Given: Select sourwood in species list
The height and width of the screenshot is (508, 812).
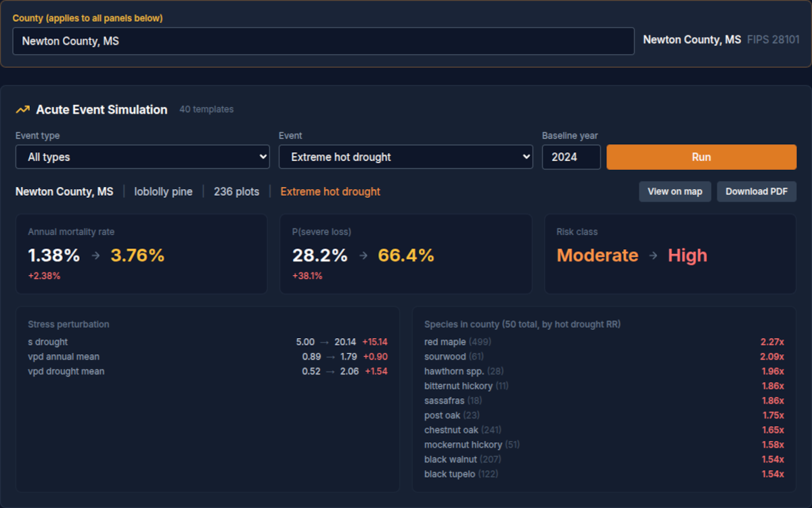Looking at the screenshot, I should (604, 357).
